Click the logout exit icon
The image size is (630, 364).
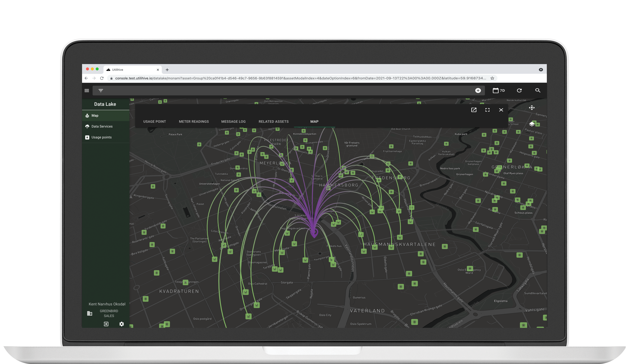pos(106,324)
